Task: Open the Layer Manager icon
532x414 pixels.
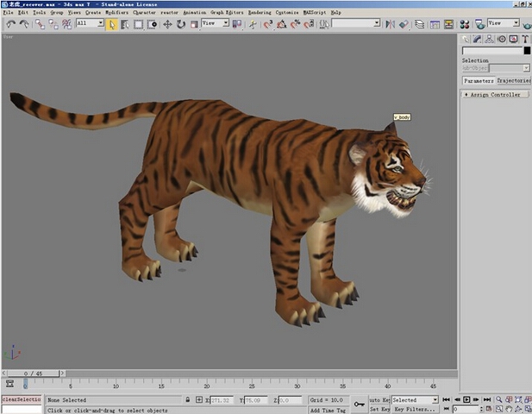Action: pos(420,24)
